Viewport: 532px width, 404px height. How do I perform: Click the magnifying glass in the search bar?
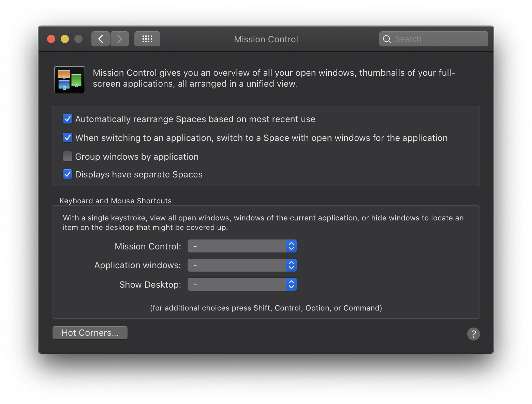(387, 39)
